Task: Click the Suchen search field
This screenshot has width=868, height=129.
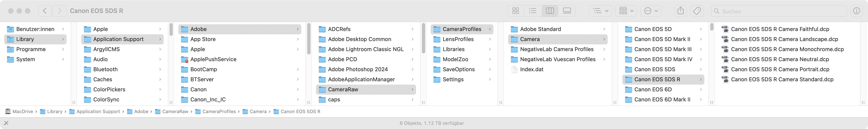Action: click(779, 11)
